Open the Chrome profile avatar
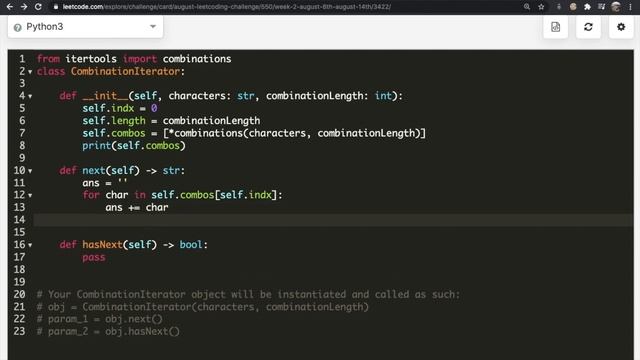The height and width of the screenshot is (360, 640). click(616, 7)
